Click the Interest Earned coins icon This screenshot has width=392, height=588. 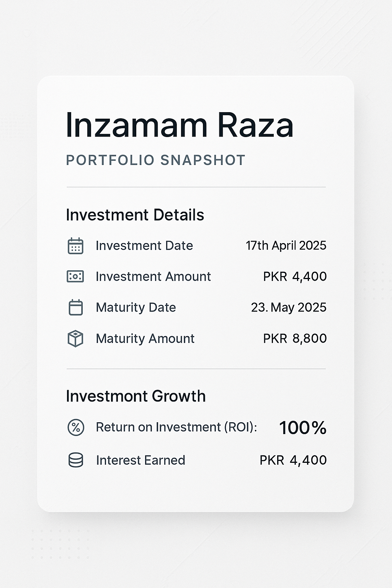point(76,460)
